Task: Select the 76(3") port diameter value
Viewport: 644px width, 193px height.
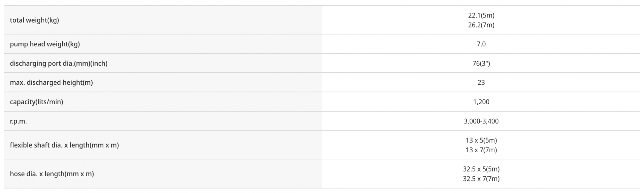Action: pyautogui.click(x=481, y=63)
